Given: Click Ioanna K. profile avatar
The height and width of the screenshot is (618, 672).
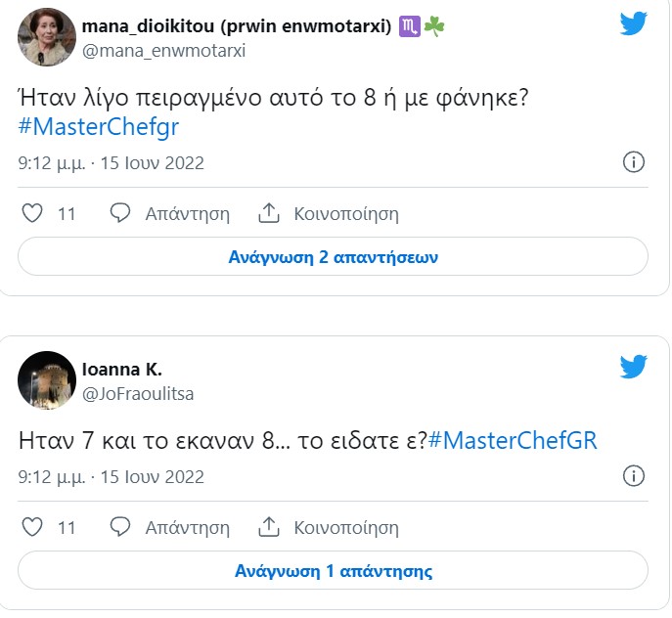Looking at the screenshot, I should click(47, 379).
